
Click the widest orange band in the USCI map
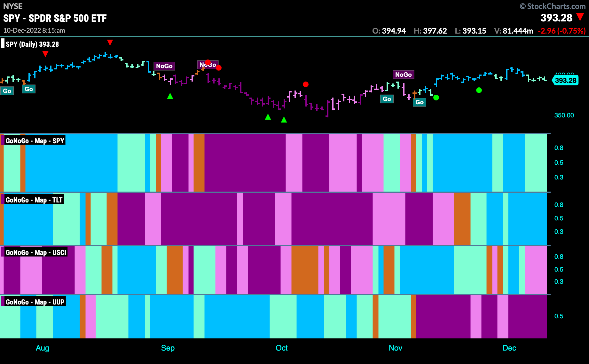[x=305, y=270]
